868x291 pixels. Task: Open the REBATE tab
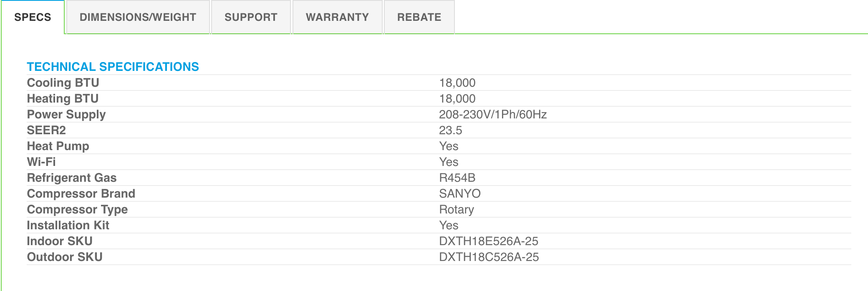coord(419,17)
